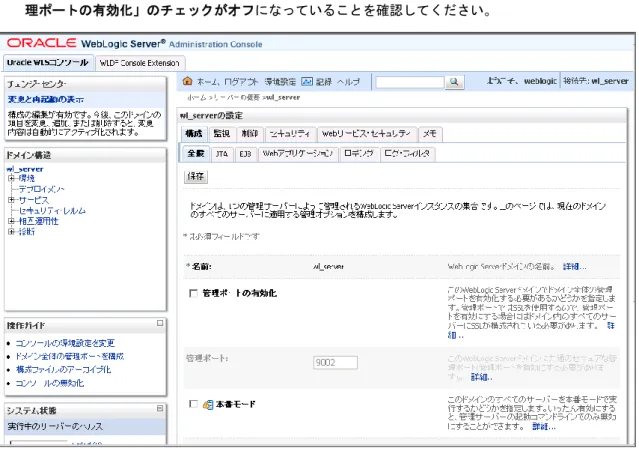This screenshot has width=639, height=460.
Task: Open コンソールの無効化 guide link
Action: coord(50,383)
